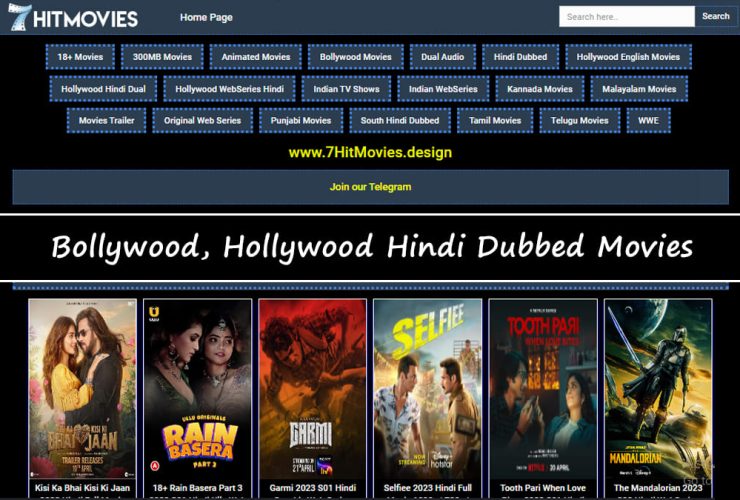This screenshot has height=500, width=740.
Task: Click the 7HitMovies logo
Action: pyautogui.click(x=73, y=17)
